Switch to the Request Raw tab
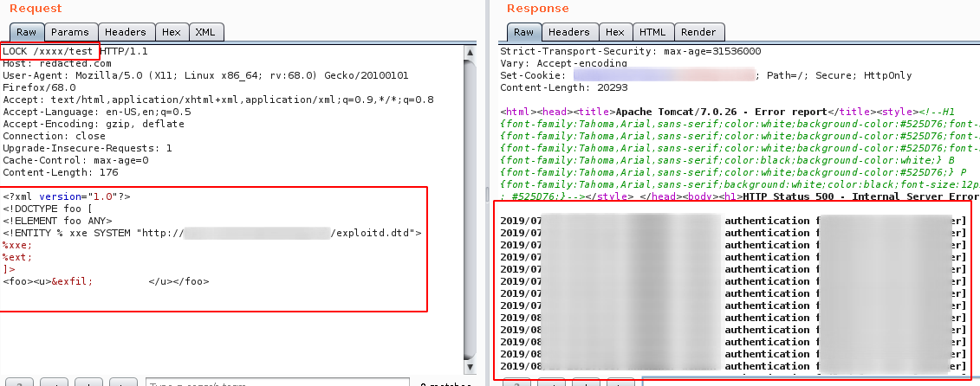This screenshot has width=980, height=386. tap(26, 32)
